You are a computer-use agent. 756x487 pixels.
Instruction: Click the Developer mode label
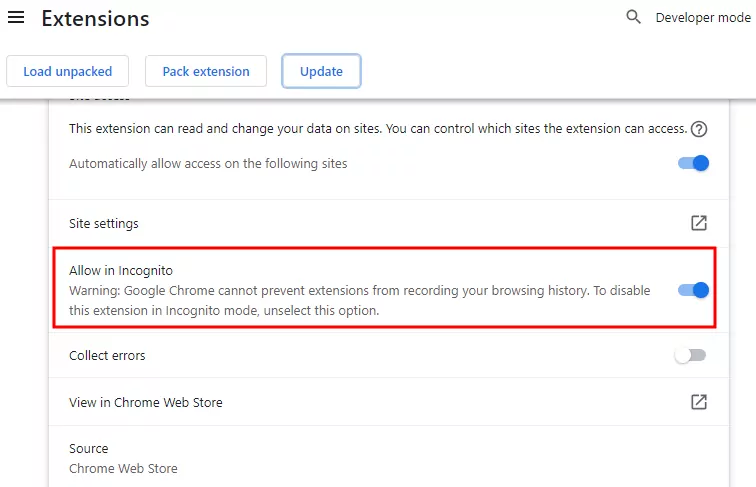point(702,18)
